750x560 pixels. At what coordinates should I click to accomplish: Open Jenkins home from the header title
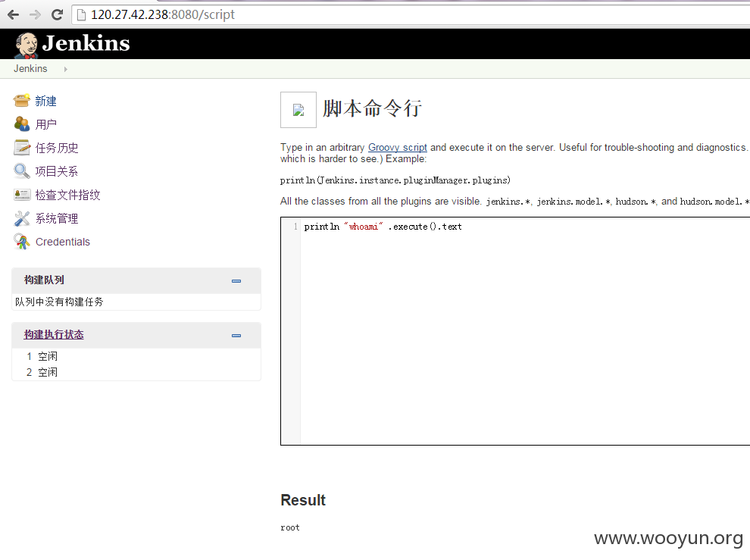click(x=86, y=43)
